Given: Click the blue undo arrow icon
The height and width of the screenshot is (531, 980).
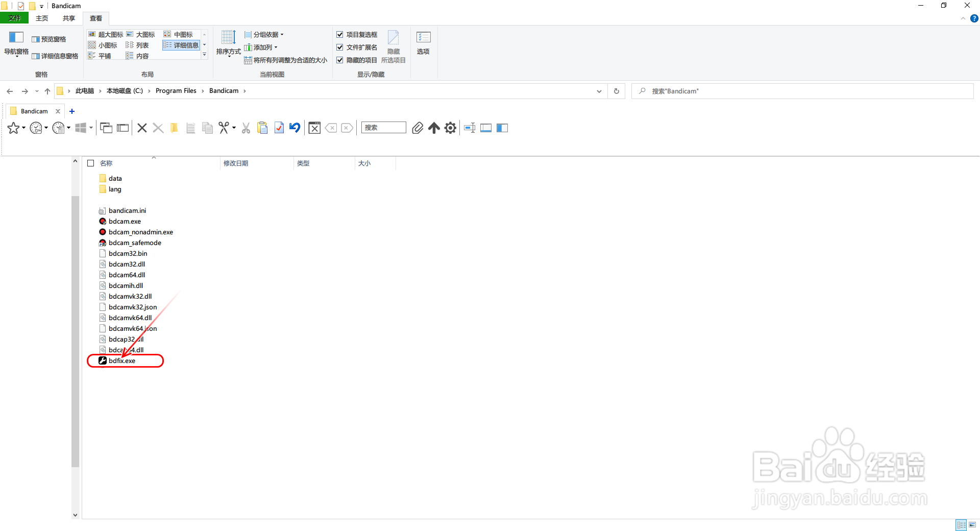Looking at the screenshot, I should click(295, 128).
